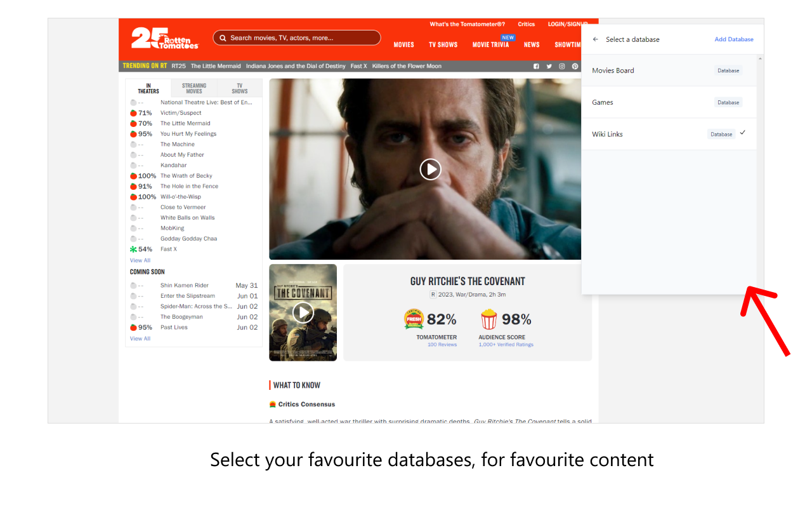Switch to the TV Shows sidebar tab
This screenshot has height=508, width=812.
(x=240, y=88)
